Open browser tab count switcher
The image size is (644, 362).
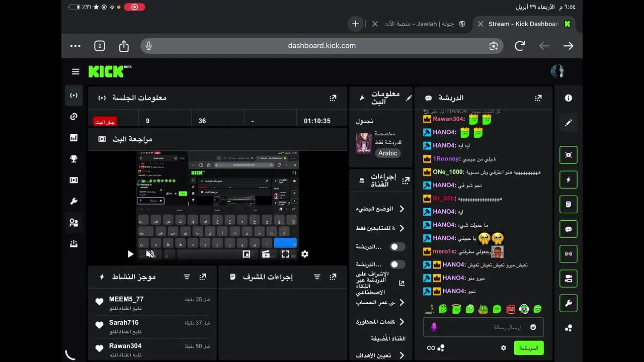point(100,46)
